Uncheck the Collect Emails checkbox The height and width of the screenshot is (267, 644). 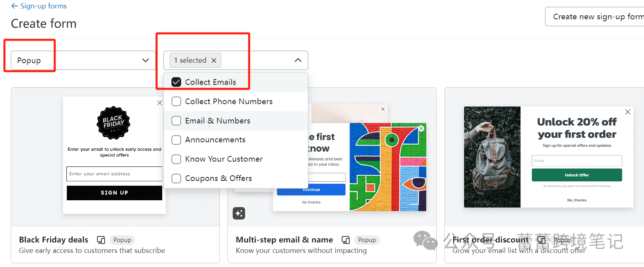tap(176, 82)
